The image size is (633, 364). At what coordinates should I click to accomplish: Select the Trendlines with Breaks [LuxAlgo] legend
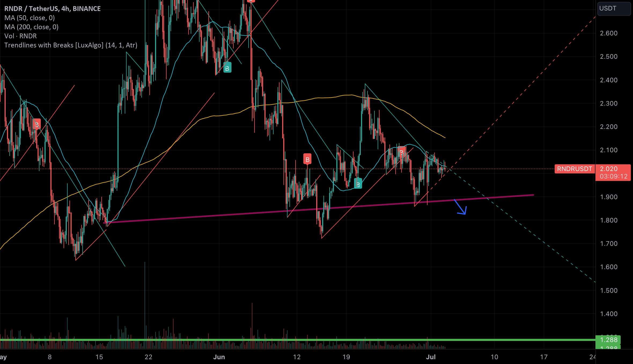click(x=71, y=45)
